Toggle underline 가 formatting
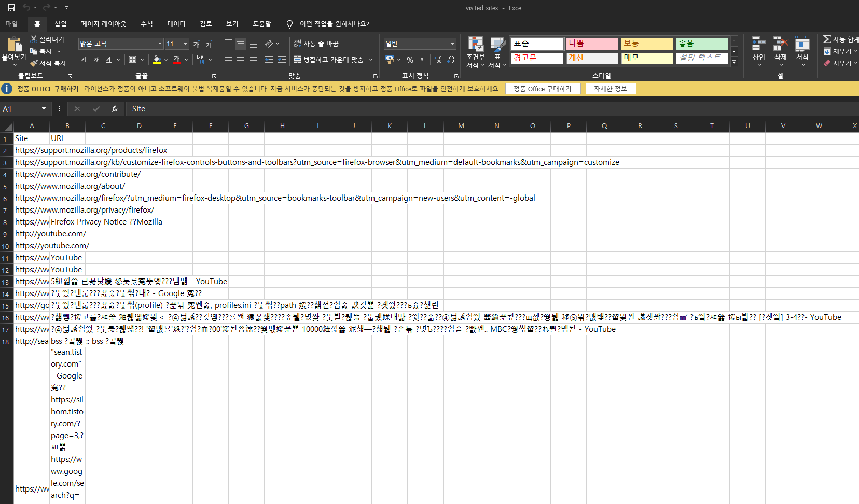This screenshot has width=859, height=504. click(109, 60)
